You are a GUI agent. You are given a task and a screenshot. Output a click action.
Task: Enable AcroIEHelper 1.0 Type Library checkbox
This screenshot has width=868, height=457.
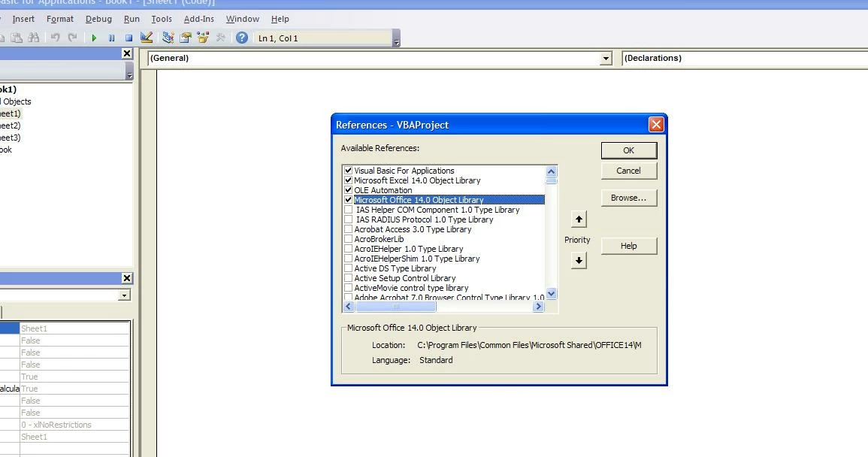click(x=348, y=249)
